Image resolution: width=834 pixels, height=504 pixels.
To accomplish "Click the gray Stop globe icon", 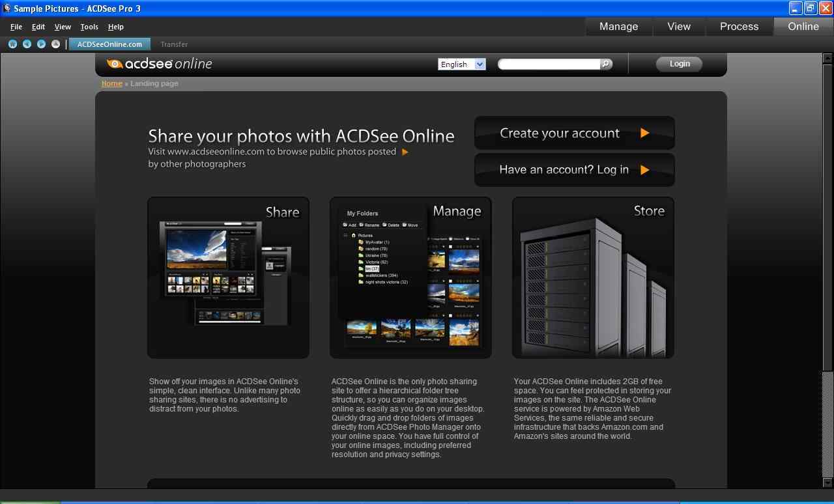I will coord(55,44).
